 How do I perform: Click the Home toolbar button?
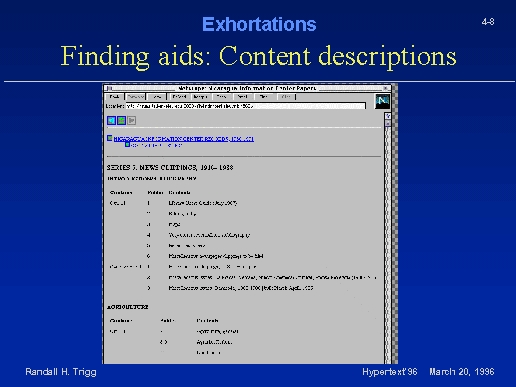click(x=156, y=97)
